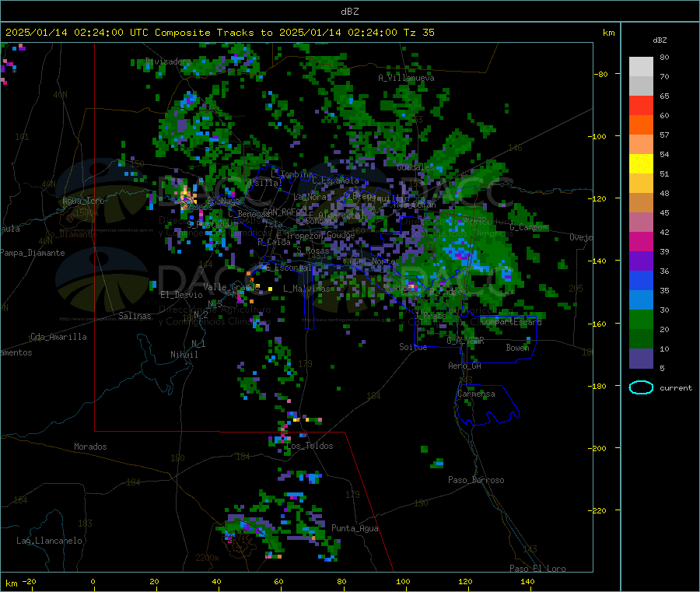700x592 pixels.
Task: Click the Carmensa map label
Action: coord(476,394)
